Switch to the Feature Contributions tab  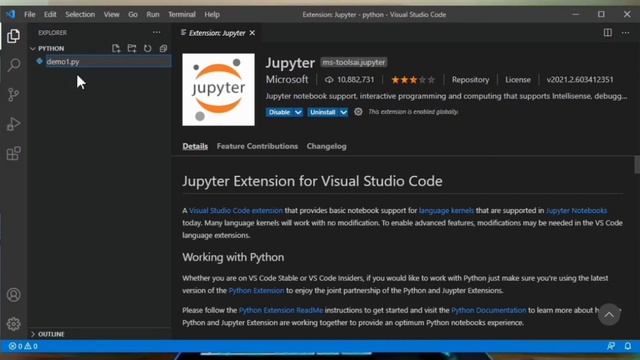click(x=257, y=146)
